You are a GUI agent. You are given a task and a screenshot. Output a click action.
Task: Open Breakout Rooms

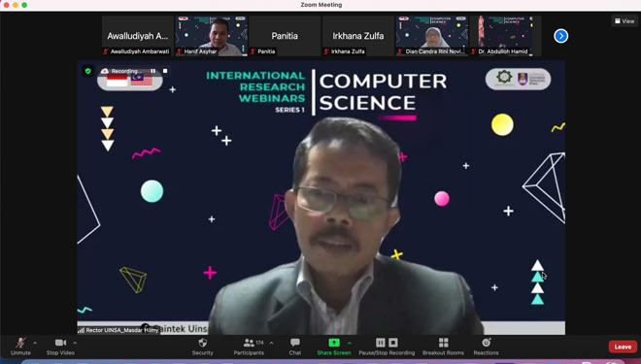click(443, 346)
